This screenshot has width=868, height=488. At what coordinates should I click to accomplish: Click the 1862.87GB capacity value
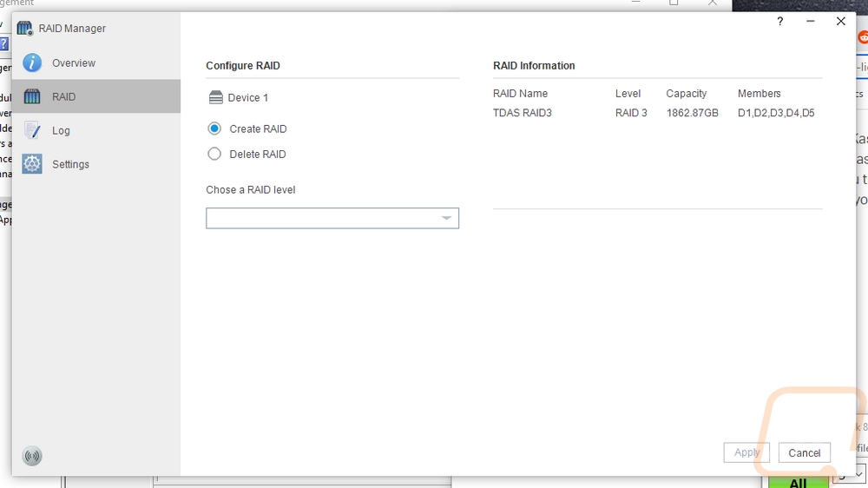pos(692,113)
